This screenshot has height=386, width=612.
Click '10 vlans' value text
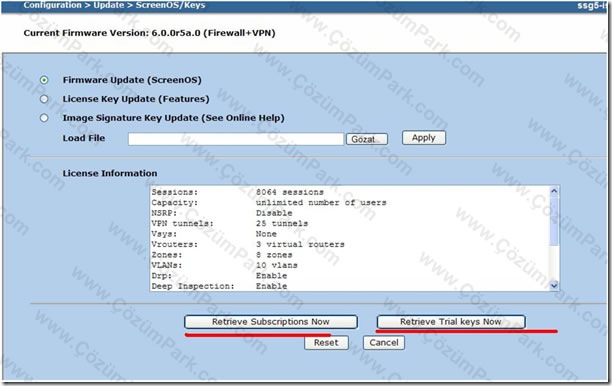277,265
